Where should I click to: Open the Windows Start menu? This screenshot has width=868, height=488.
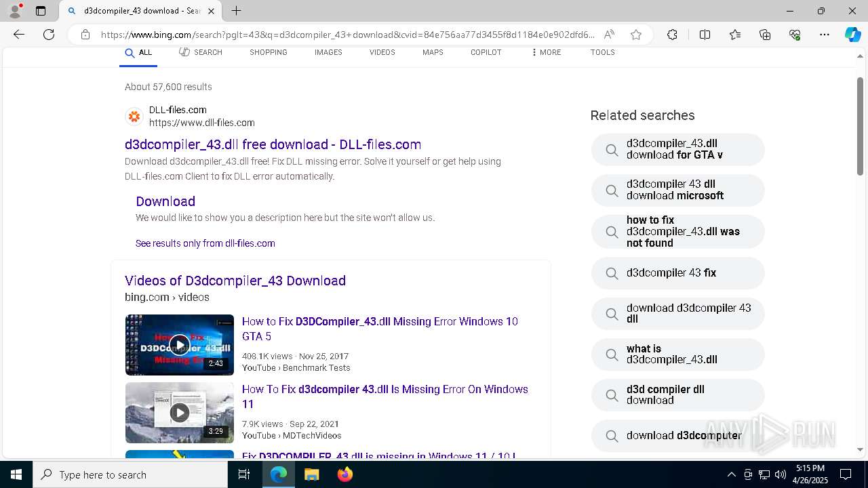16,474
